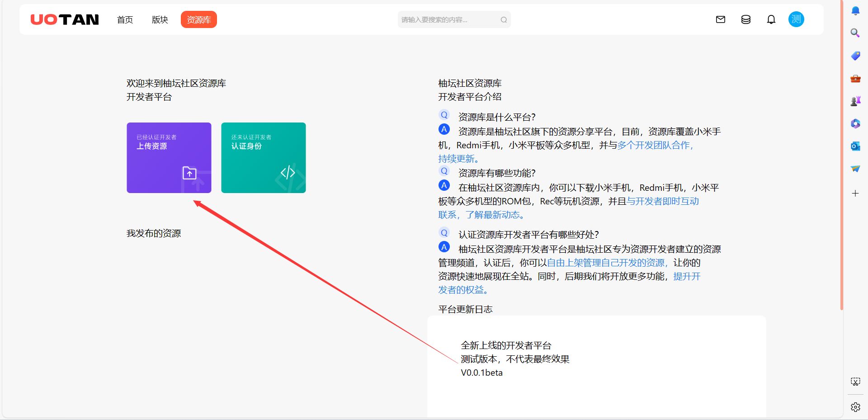This screenshot has height=420, width=868.
Task: Focus the search input field
Action: (x=448, y=20)
